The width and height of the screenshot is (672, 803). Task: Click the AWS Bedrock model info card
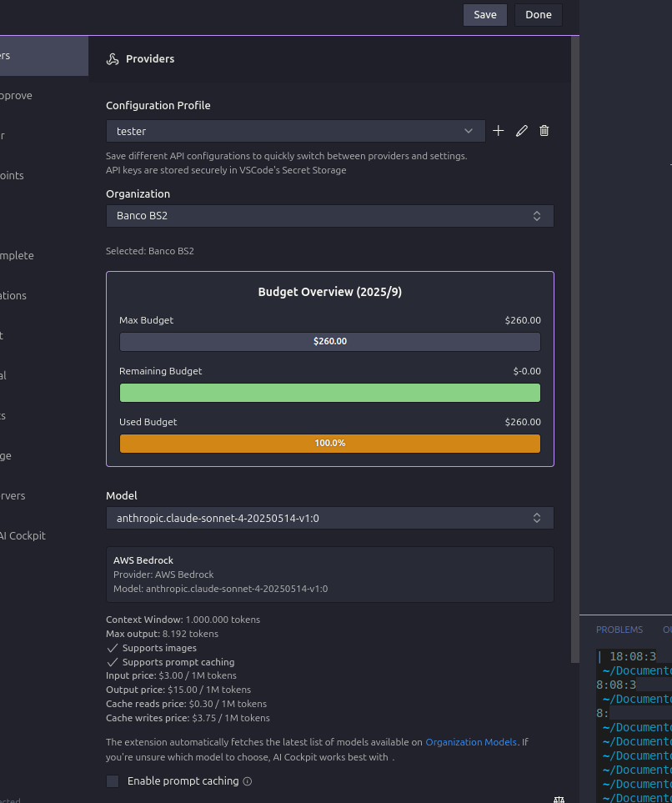[329, 575]
